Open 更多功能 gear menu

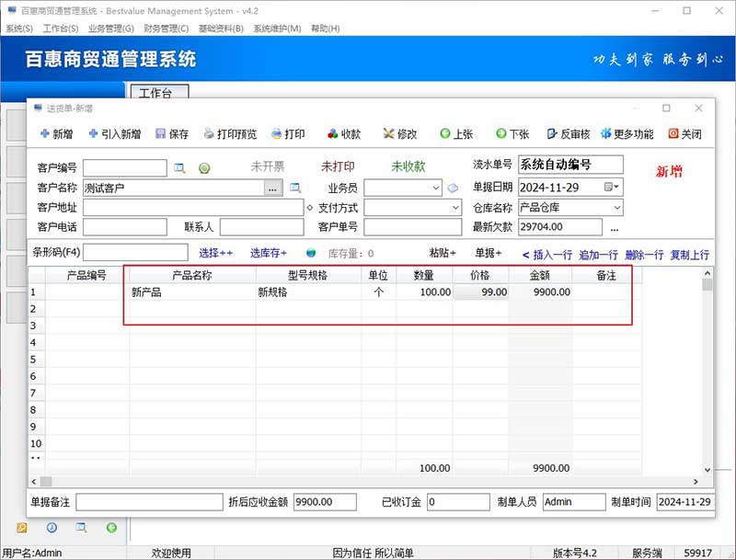(627, 134)
